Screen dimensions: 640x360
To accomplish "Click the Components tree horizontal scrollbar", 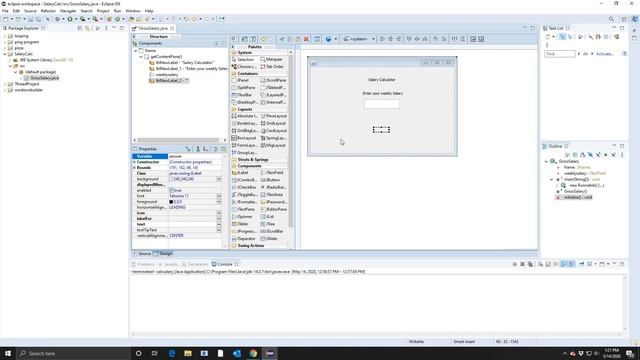I will 179,140.
